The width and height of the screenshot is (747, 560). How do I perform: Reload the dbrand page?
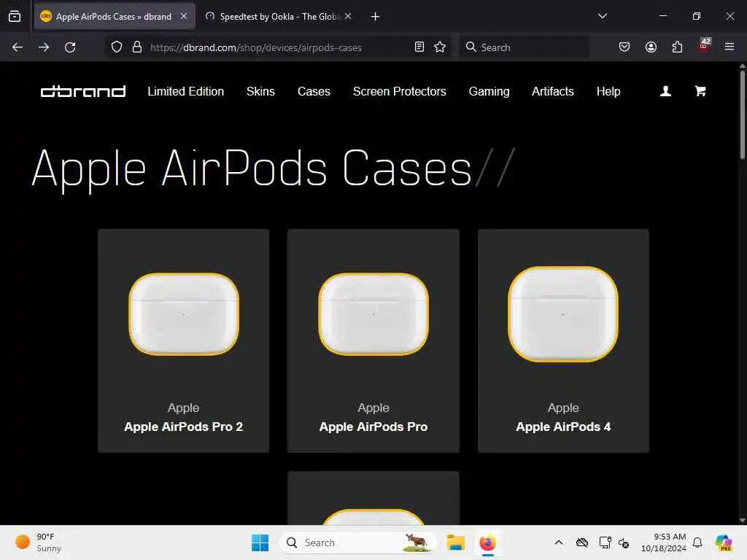pos(70,47)
